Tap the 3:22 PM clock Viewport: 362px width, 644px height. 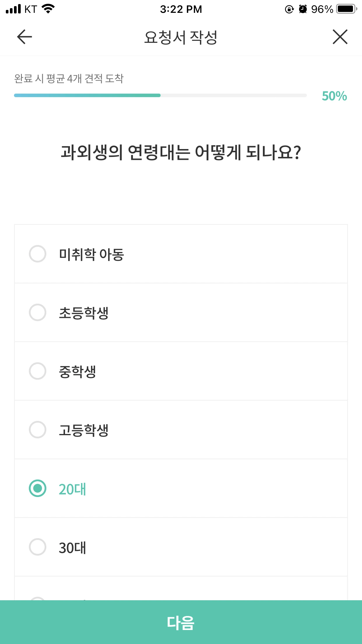181,9
